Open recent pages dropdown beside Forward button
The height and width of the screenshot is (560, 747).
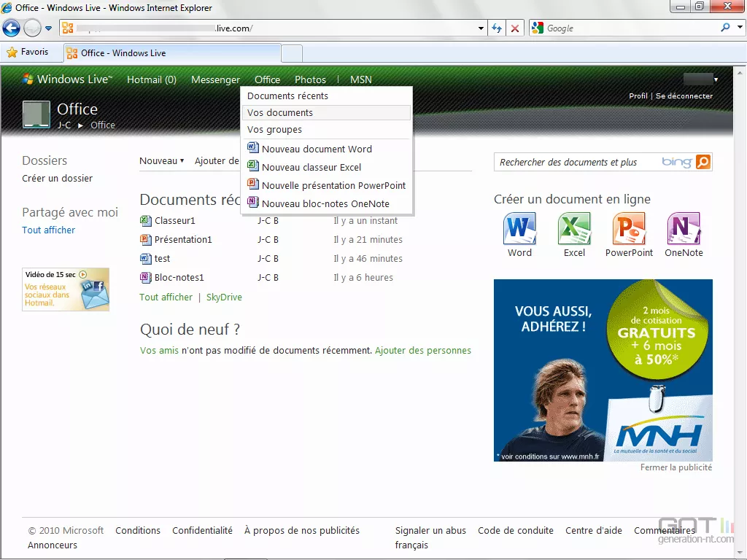pos(49,28)
